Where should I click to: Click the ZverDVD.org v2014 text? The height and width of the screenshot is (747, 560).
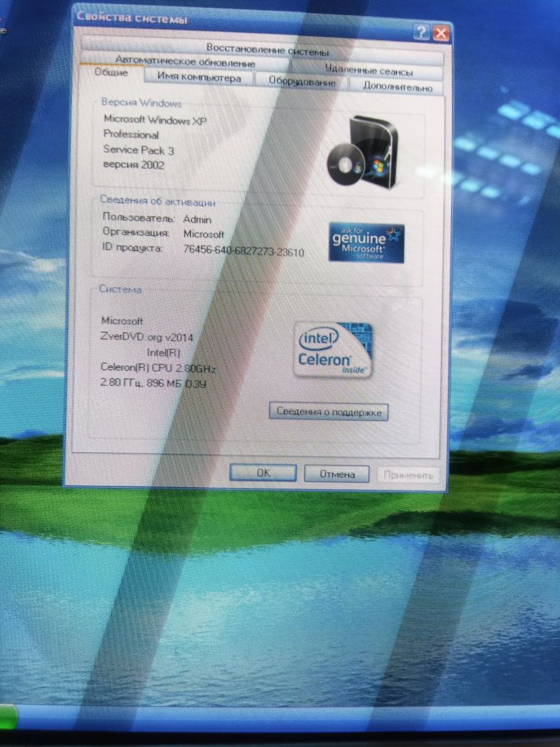[x=146, y=337]
